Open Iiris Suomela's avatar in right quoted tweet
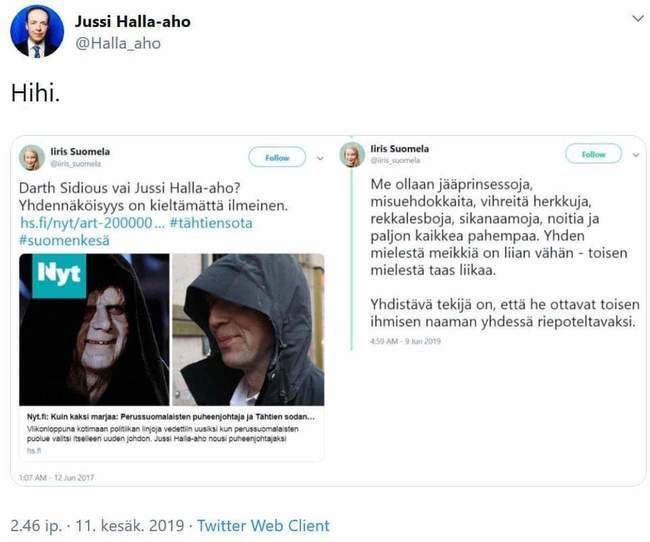 (352, 155)
